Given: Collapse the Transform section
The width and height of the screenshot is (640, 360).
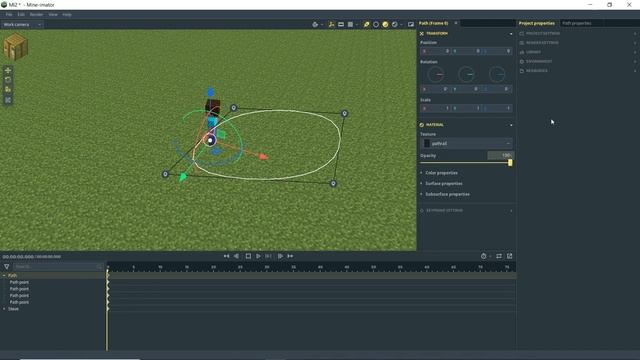Looking at the screenshot, I should (x=511, y=34).
